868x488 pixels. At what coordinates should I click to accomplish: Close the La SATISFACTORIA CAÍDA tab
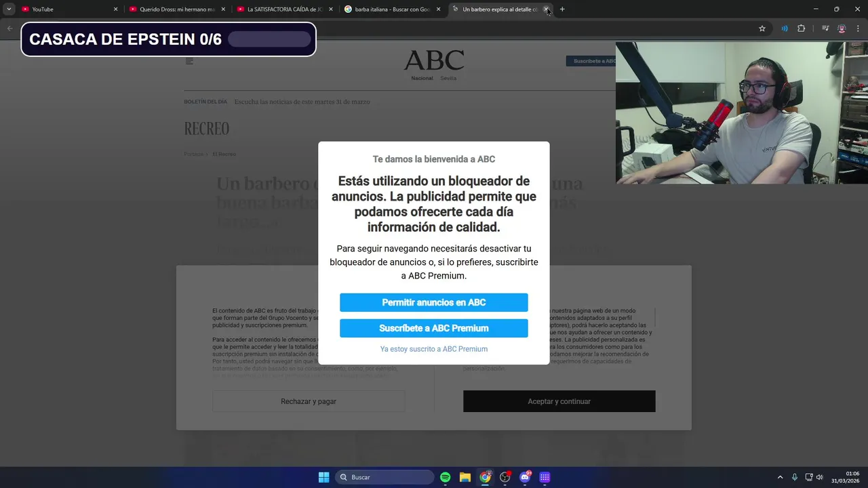[331, 9]
